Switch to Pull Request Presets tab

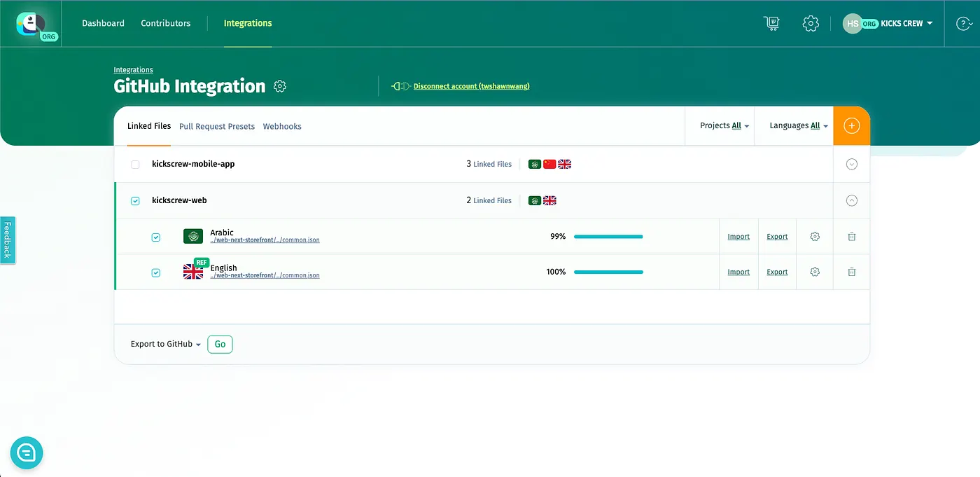point(217,127)
